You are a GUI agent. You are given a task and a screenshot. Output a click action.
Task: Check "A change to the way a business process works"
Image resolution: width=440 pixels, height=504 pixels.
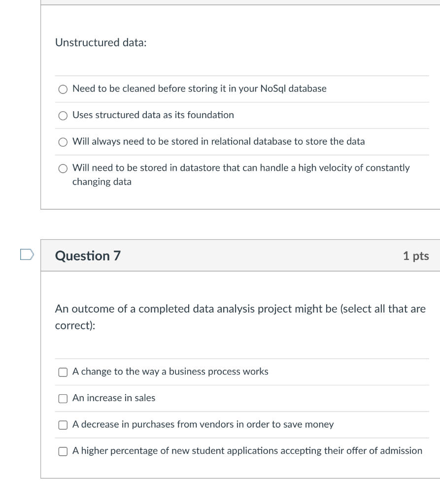point(63,372)
